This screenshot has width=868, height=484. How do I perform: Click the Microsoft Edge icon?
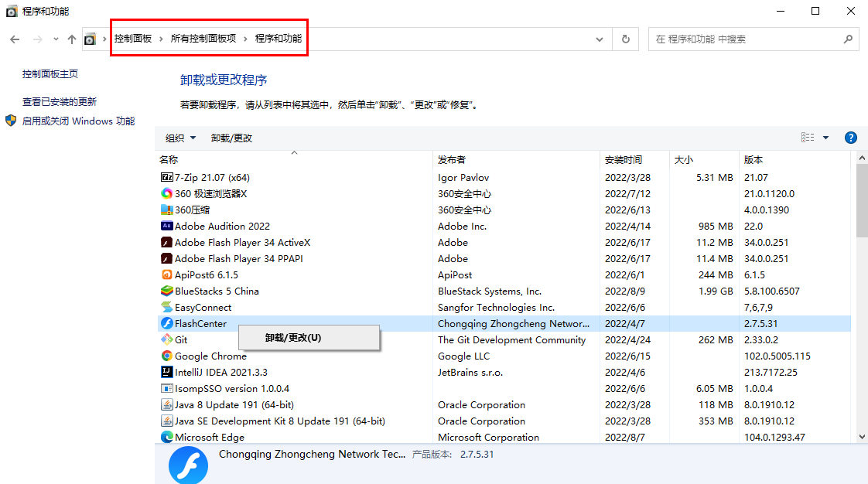coord(166,437)
